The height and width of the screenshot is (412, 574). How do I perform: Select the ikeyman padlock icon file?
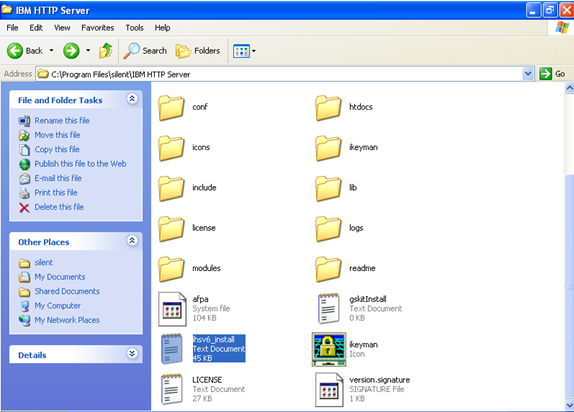point(329,349)
